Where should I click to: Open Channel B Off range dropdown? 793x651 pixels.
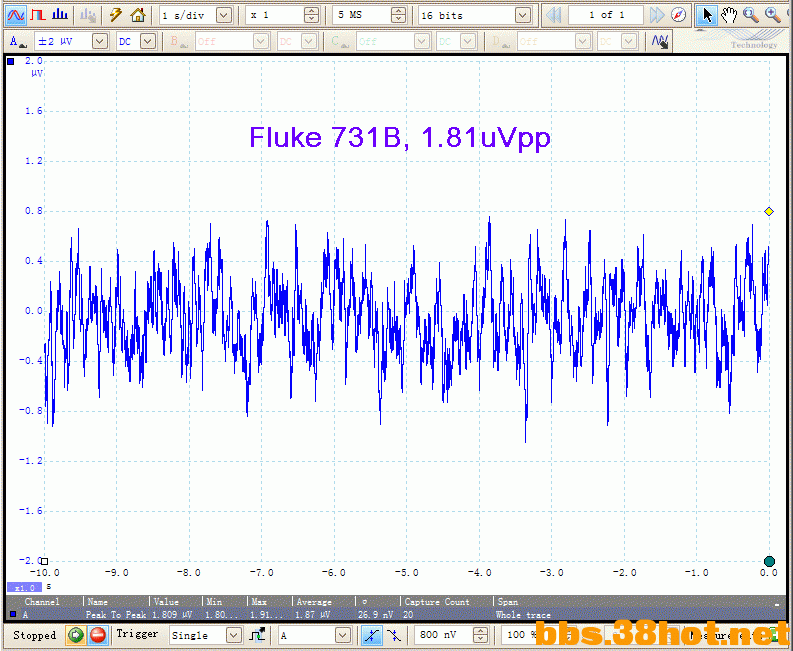261,41
